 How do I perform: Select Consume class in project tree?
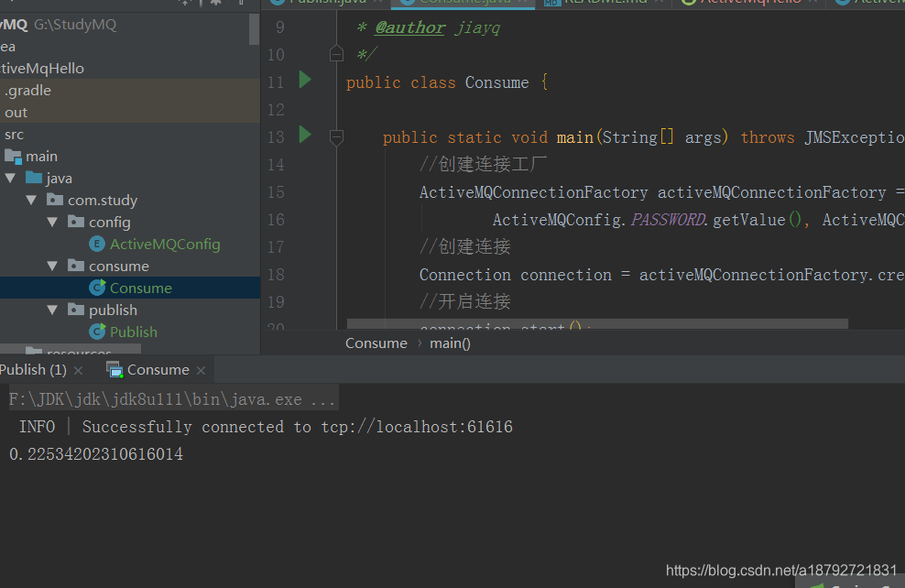141,288
